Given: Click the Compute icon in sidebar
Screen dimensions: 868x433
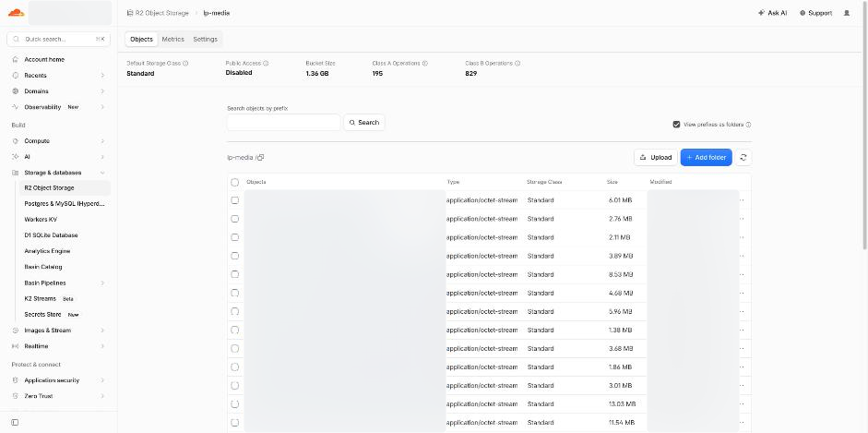Looking at the screenshot, I should tap(15, 141).
